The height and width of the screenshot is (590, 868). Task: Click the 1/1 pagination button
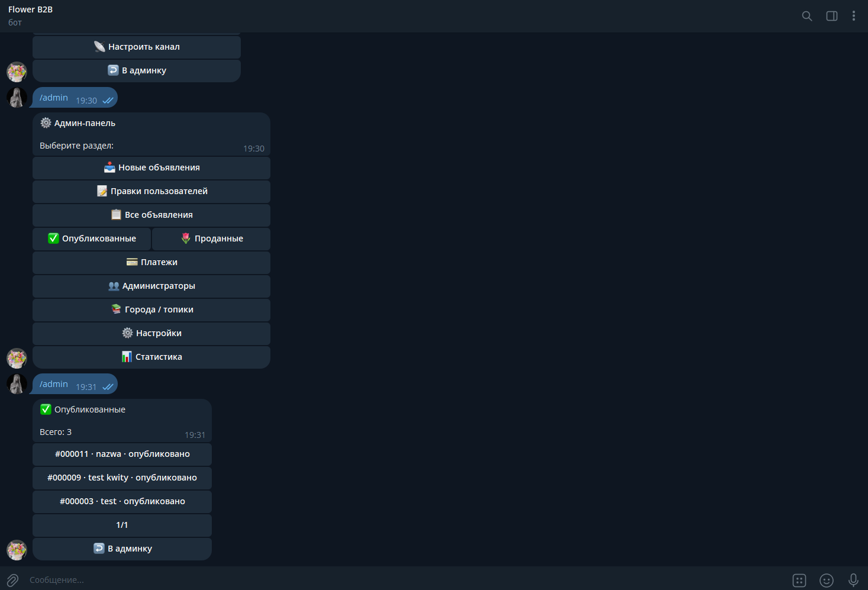click(122, 525)
